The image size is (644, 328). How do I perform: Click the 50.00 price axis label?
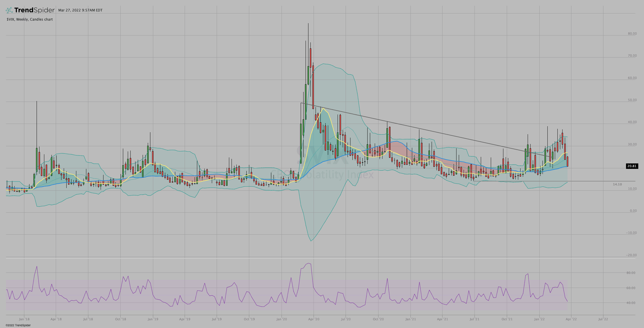coord(632,100)
